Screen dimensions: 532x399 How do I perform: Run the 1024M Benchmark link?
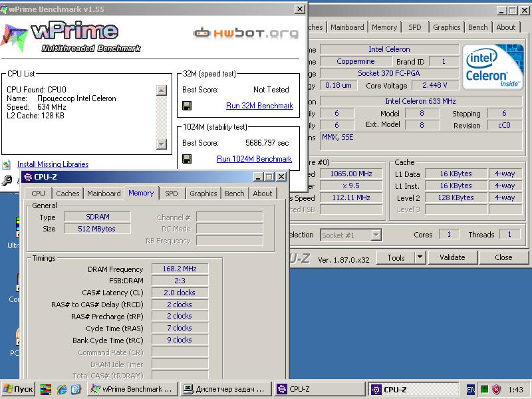pyautogui.click(x=254, y=159)
